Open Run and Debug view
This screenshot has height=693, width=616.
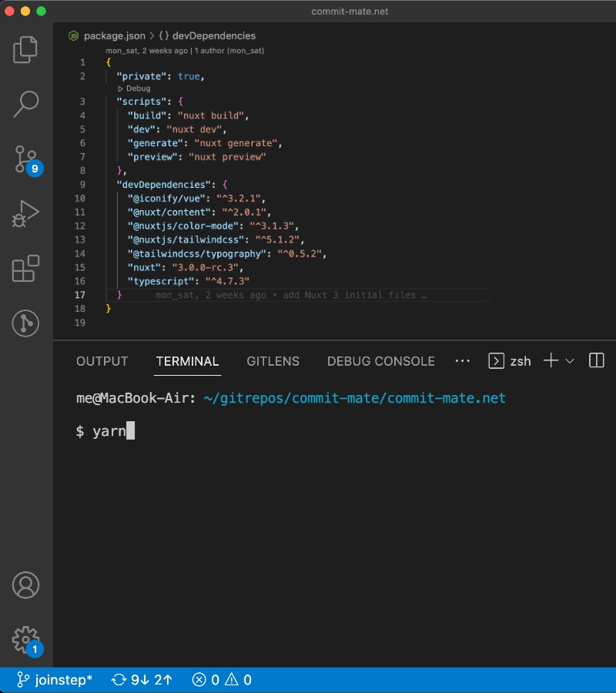[25, 213]
